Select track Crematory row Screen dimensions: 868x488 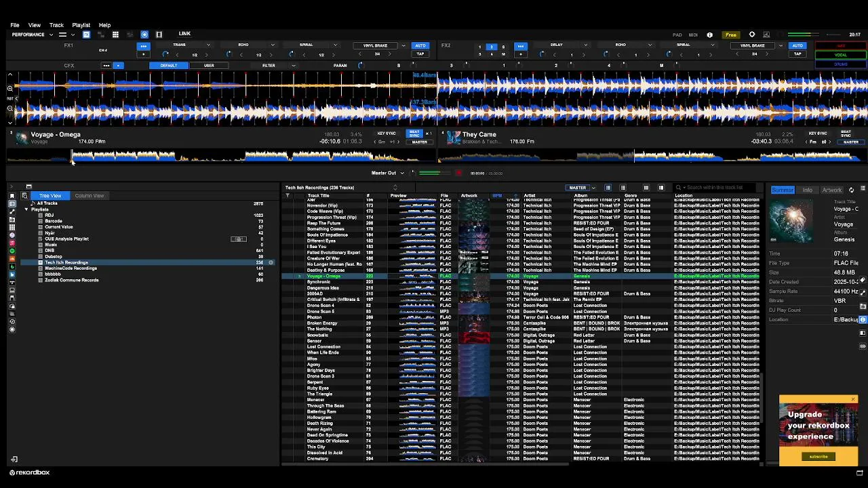[521, 459]
